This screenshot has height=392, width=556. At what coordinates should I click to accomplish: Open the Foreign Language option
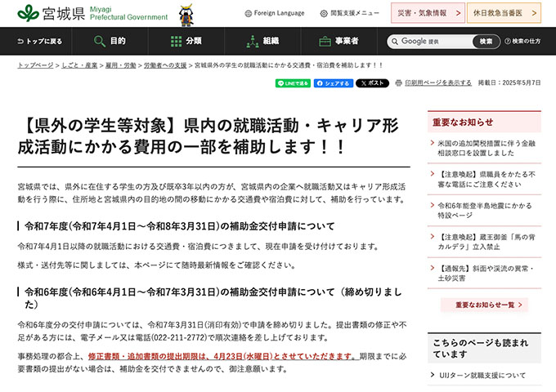coord(275,13)
